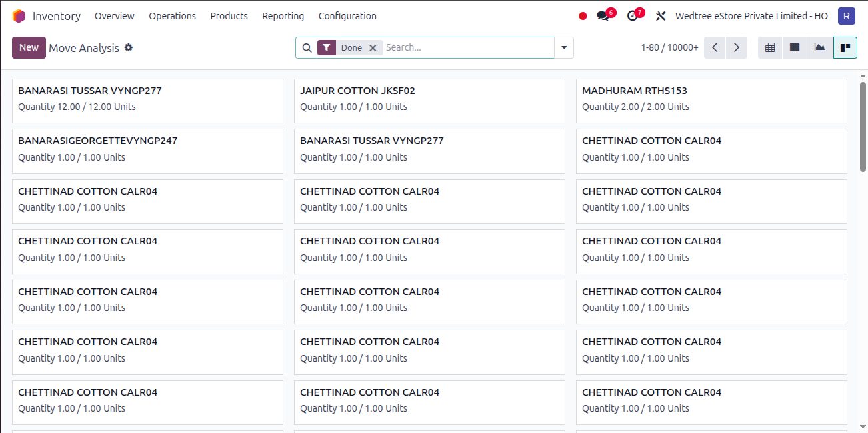The image size is (868, 433).
Task: Open the red recording status indicator
Action: click(x=583, y=16)
